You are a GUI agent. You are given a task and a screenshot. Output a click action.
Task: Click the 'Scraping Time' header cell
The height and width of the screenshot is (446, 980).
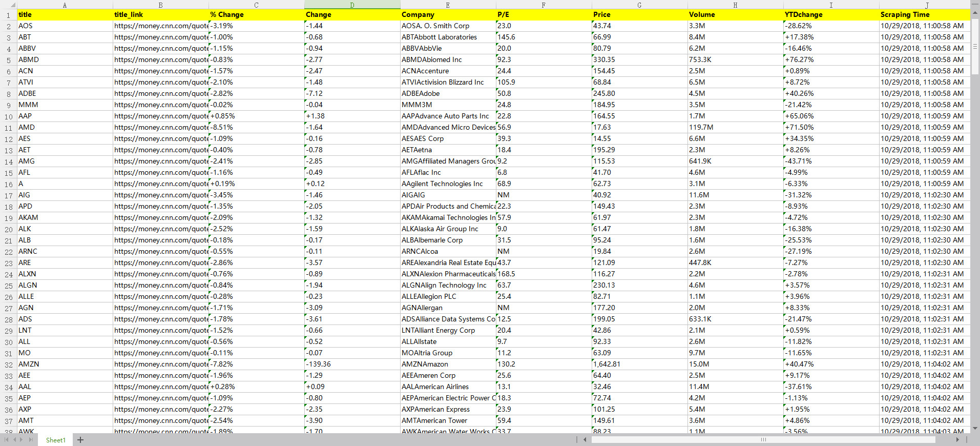click(x=925, y=15)
